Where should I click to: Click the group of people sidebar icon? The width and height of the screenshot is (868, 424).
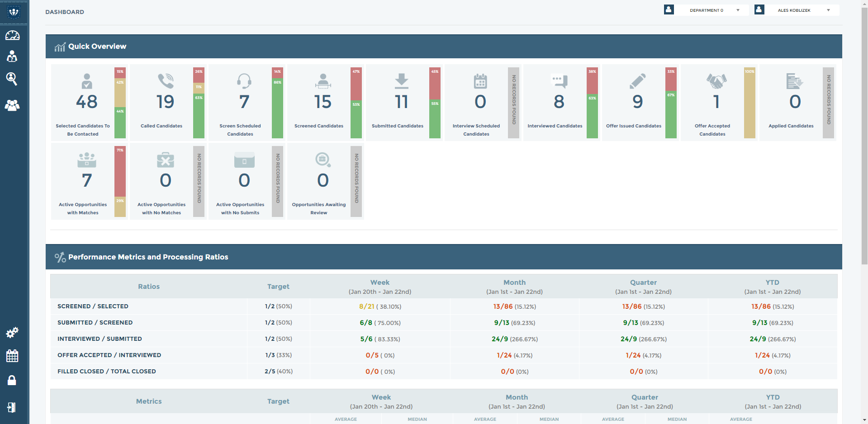pos(12,105)
